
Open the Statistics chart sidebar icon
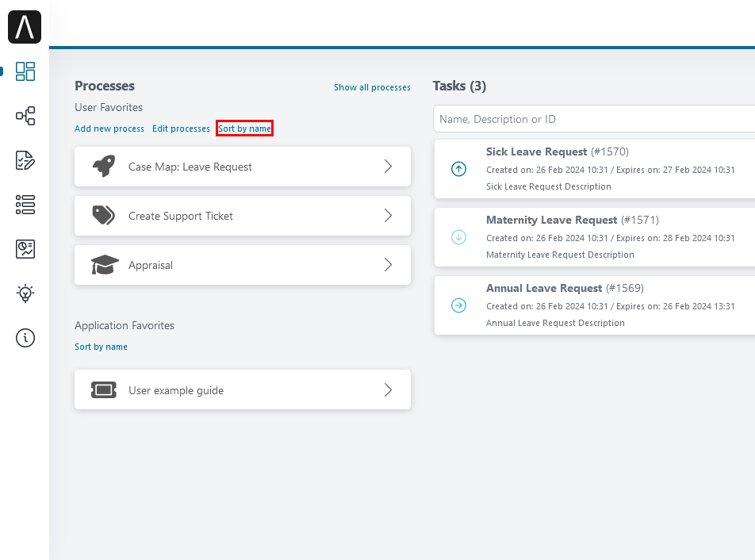click(25, 249)
